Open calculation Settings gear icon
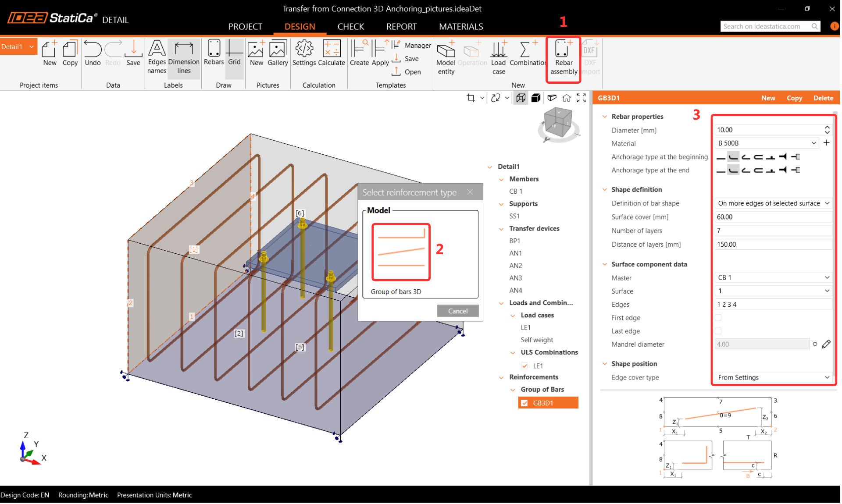Screen dimensions: 842x504 [304, 49]
